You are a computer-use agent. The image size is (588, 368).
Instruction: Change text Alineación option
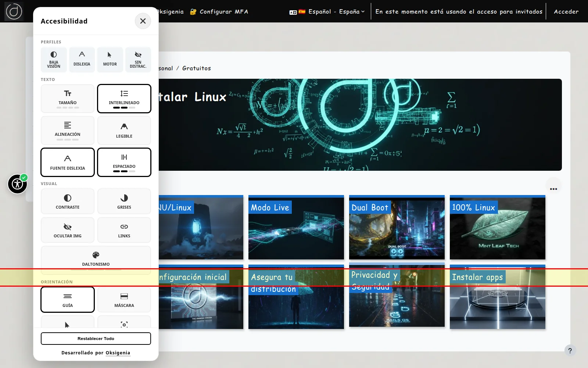[68, 130]
